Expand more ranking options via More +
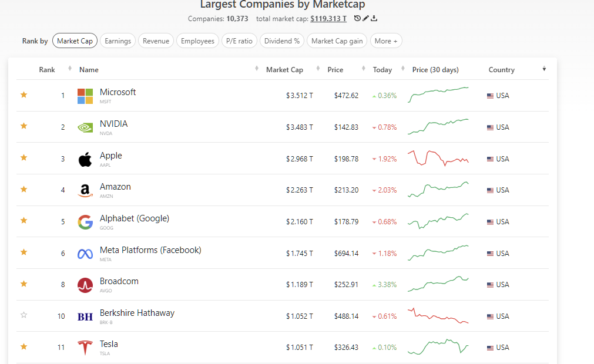Screen dimensions: 594x364 coord(386,41)
